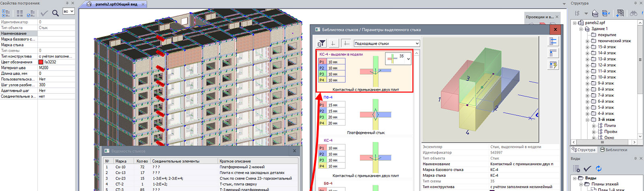The width and height of the screenshot is (644, 191).
Task: Click the filter funnel icon in joint library
Action: coord(322,44)
